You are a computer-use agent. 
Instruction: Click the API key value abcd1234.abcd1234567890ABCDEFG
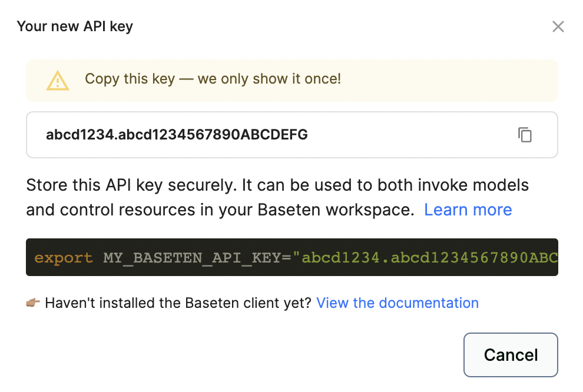tap(177, 135)
